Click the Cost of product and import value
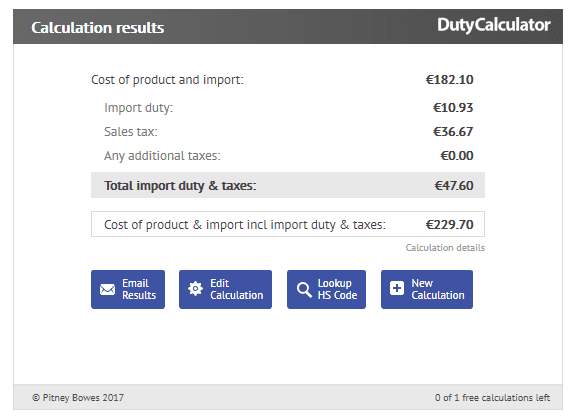The width and height of the screenshot is (575, 419). pyautogui.click(x=449, y=80)
